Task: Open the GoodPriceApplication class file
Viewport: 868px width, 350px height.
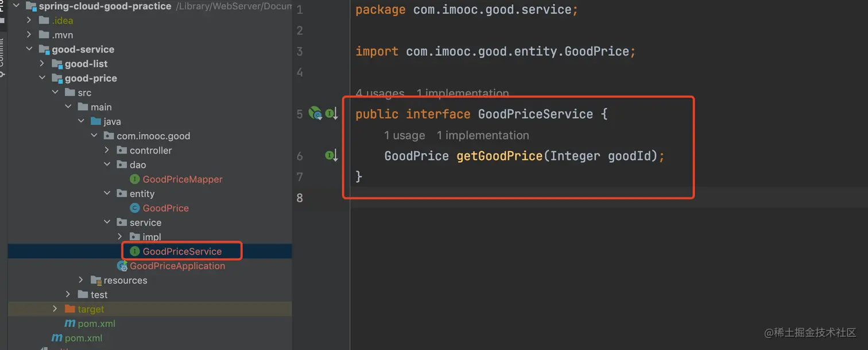Action: 177,266
